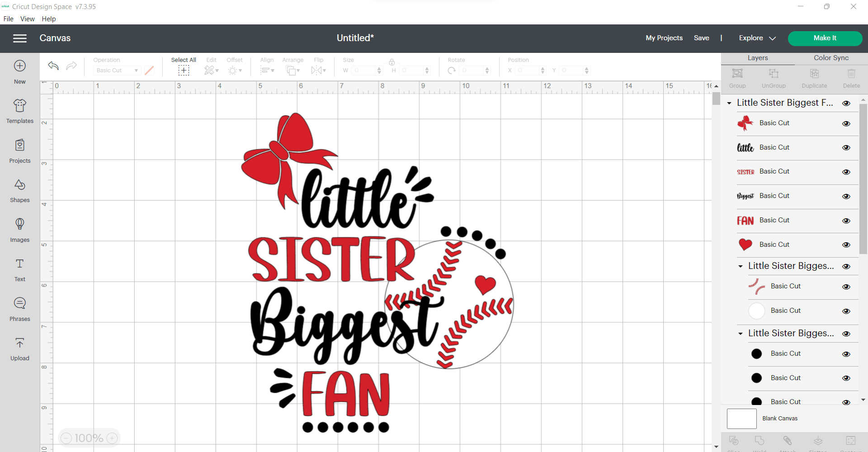
Task: Open the Images library
Action: (x=20, y=230)
